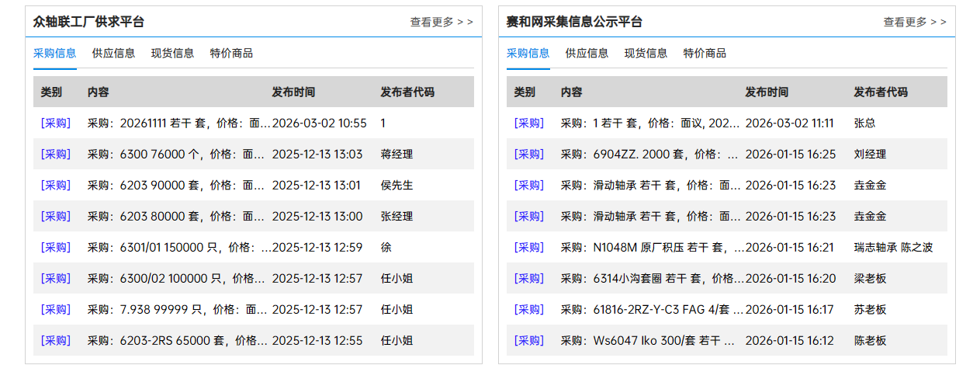Click the [采购] tag beside 张总's listing
The image size is (980, 372).
[528, 123]
